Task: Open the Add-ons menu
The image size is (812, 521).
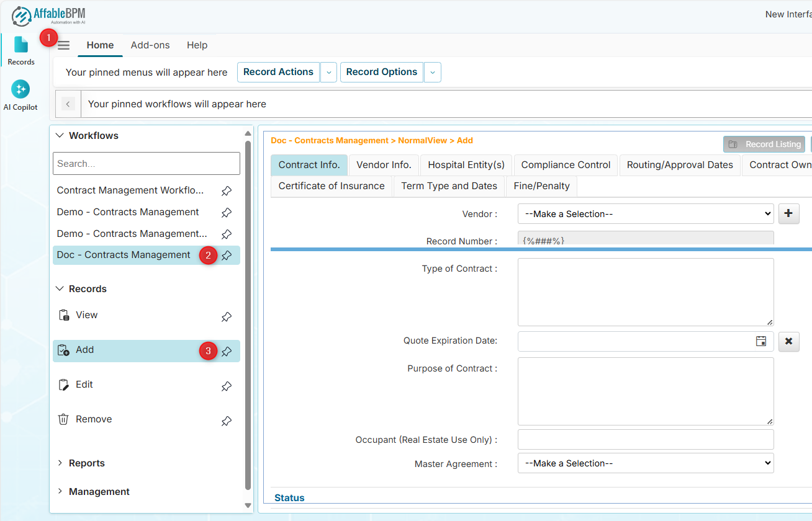Action: [150, 45]
